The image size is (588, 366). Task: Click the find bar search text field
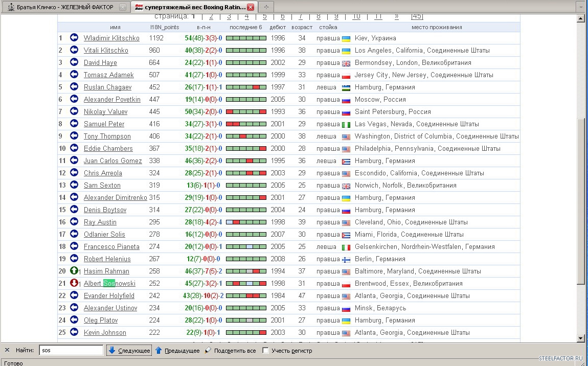click(71, 351)
